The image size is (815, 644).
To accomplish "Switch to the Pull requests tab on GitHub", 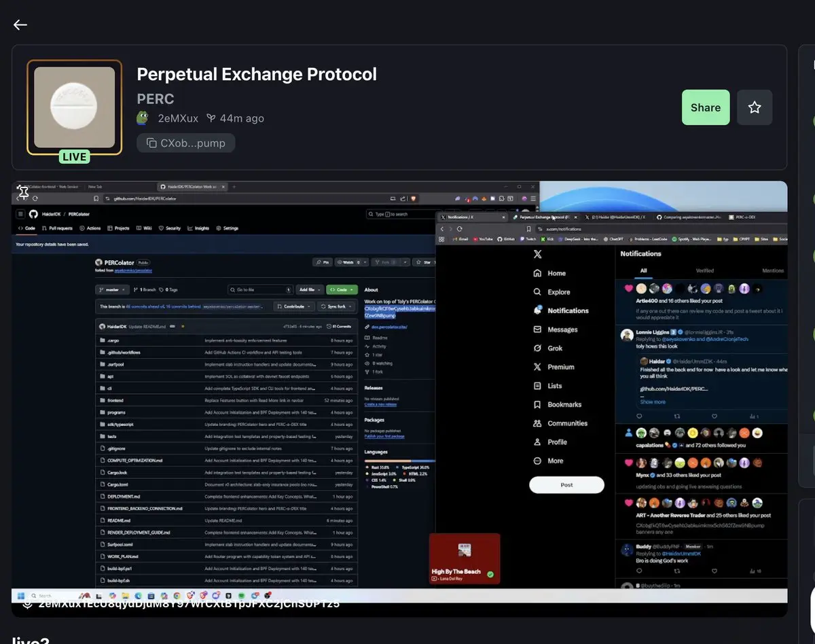I will tap(56, 228).
